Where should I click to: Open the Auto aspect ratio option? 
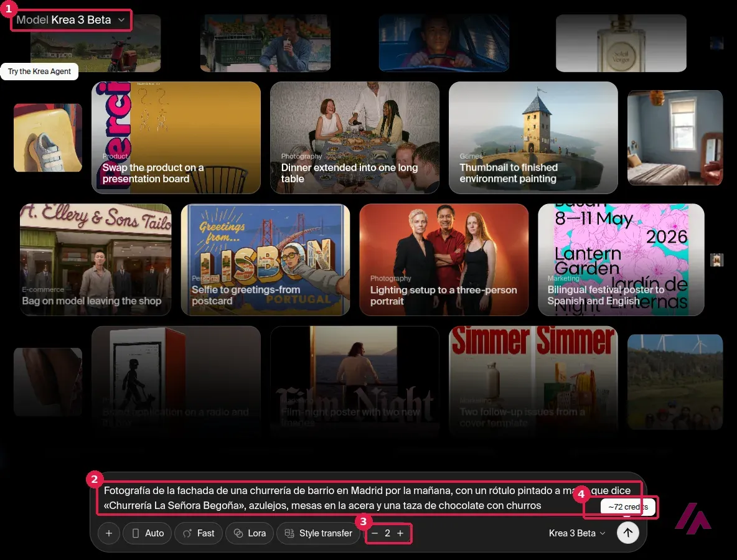pyautogui.click(x=148, y=533)
